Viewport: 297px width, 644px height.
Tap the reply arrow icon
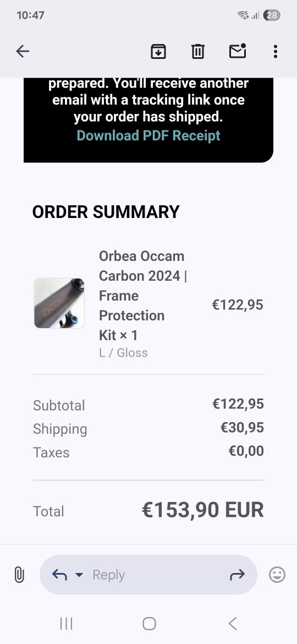tap(59, 575)
